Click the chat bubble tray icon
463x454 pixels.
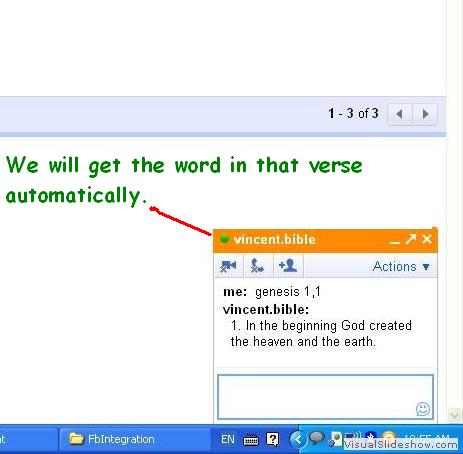point(317,438)
